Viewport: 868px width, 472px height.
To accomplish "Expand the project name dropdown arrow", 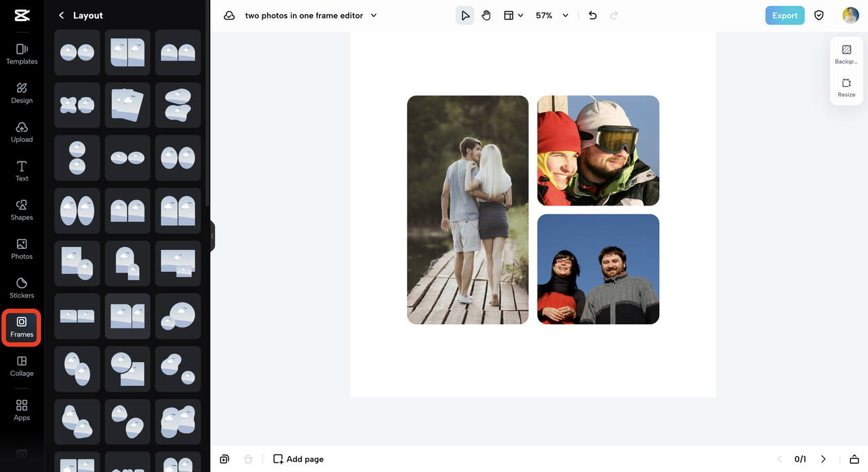I will [374, 16].
